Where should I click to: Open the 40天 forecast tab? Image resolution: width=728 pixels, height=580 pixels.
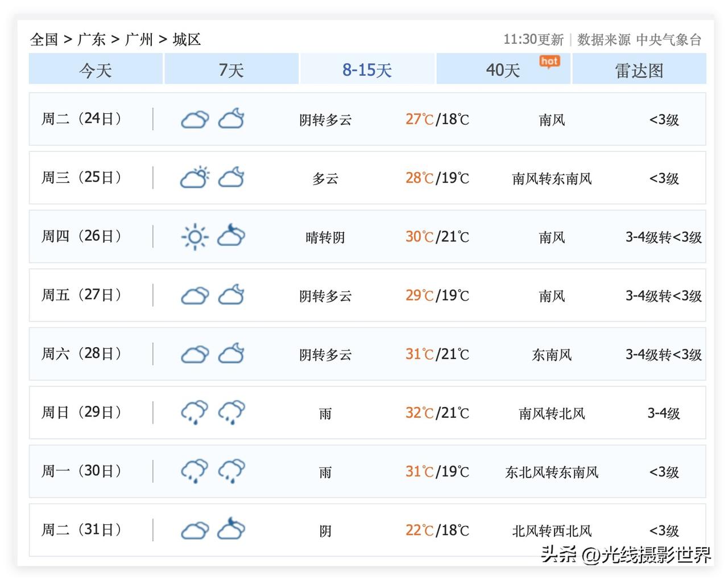503,69
